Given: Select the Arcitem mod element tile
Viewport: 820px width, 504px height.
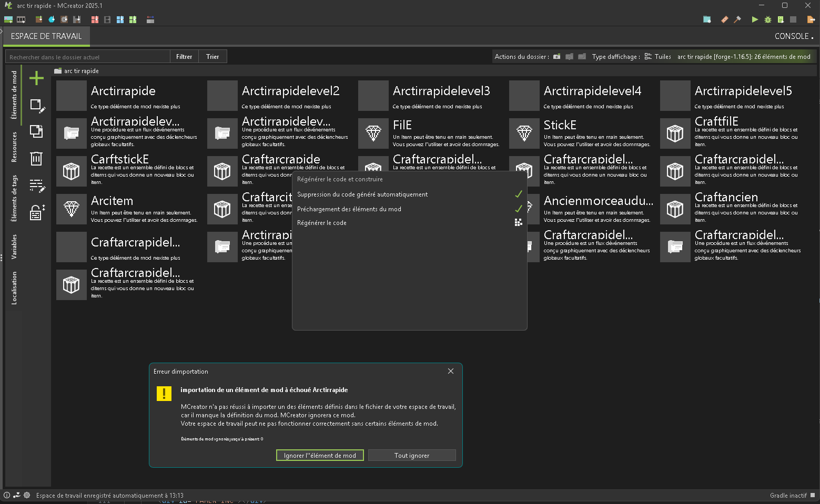Looking at the screenshot, I should [126, 209].
